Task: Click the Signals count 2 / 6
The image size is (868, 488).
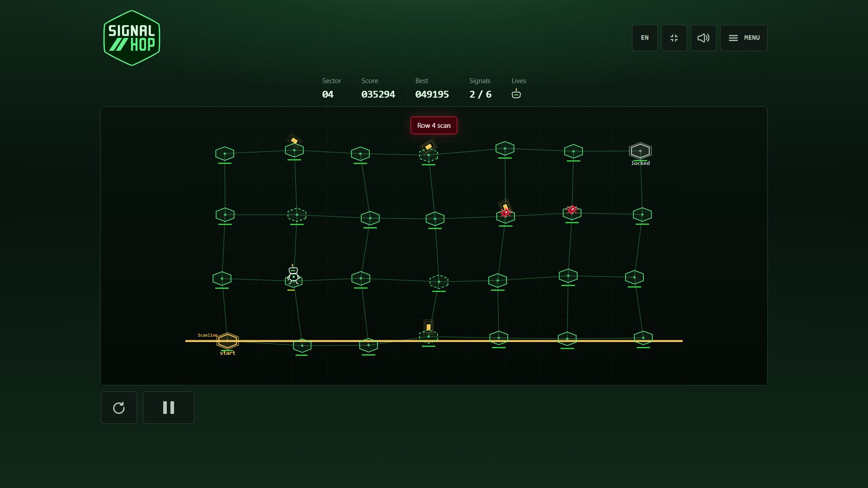Action: pos(480,94)
